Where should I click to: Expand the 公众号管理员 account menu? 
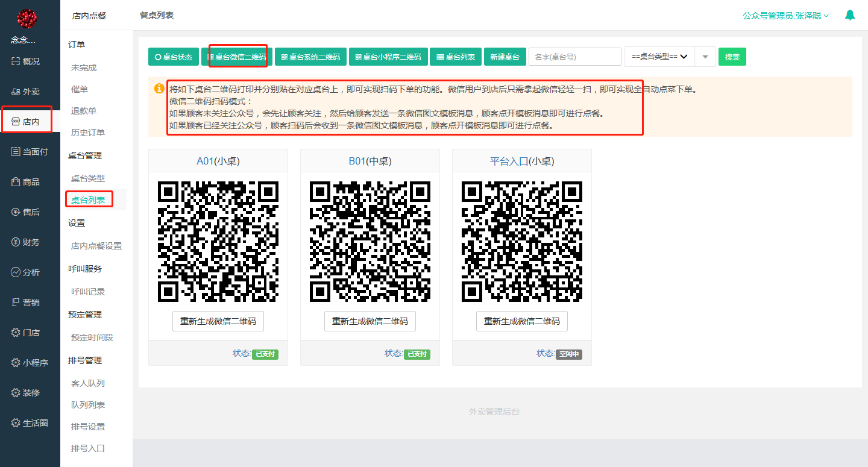[x=785, y=16]
